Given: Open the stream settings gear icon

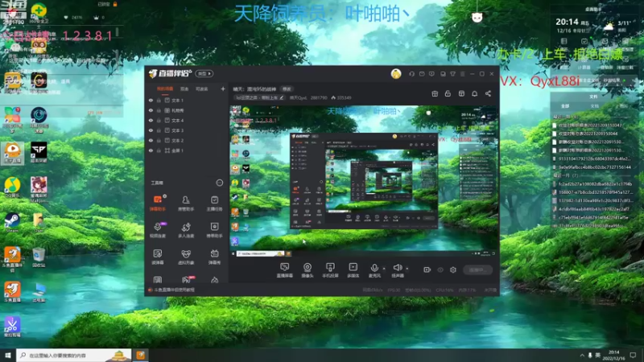Looking at the screenshot, I should 453,269.
